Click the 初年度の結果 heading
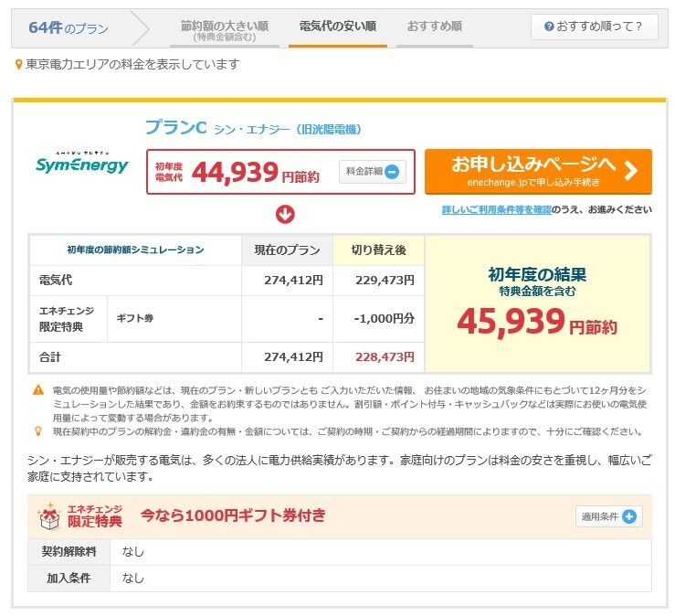675x616 pixels. click(x=537, y=274)
